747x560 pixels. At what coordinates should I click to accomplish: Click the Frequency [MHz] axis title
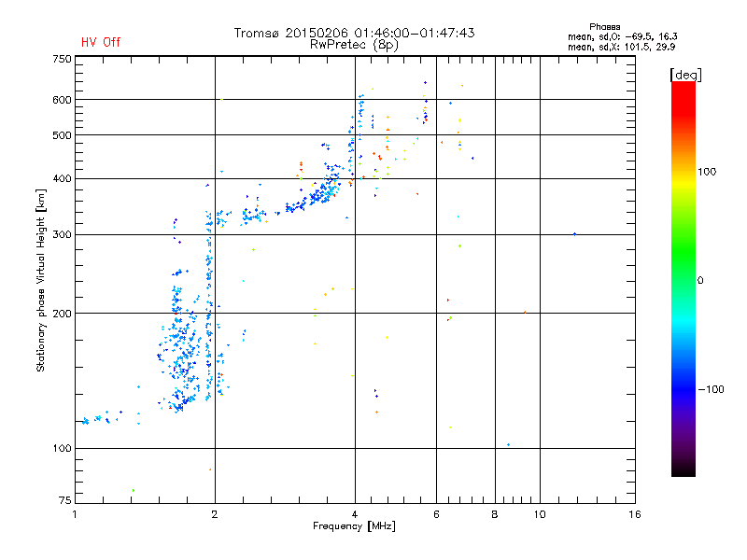coord(354,526)
